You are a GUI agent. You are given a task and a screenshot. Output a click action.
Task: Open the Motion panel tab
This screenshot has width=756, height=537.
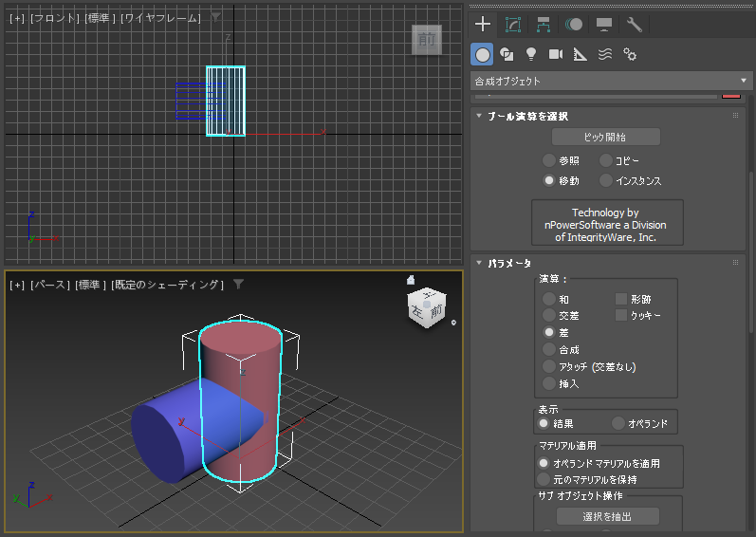click(573, 24)
